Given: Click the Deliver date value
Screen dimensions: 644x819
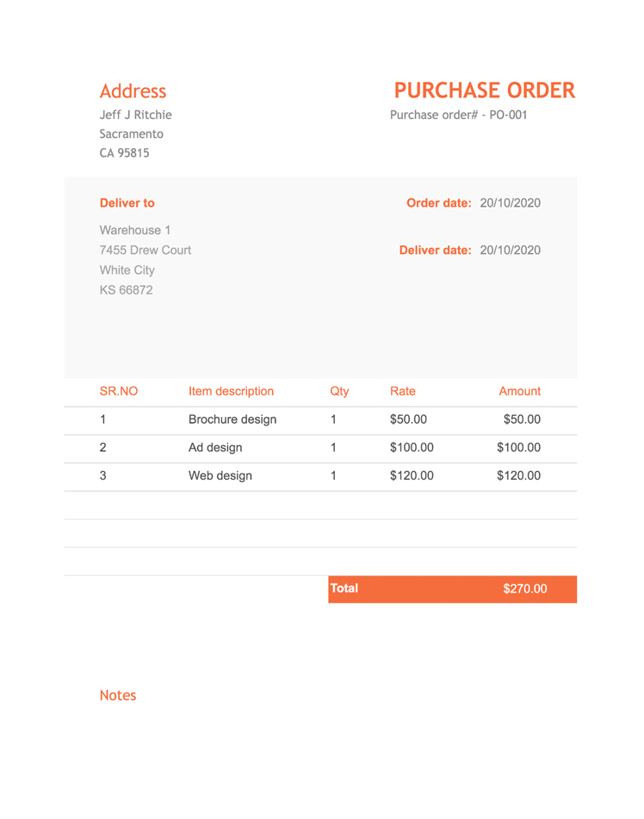Looking at the screenshot, I should pyautogui.click(x=510, y=250).
